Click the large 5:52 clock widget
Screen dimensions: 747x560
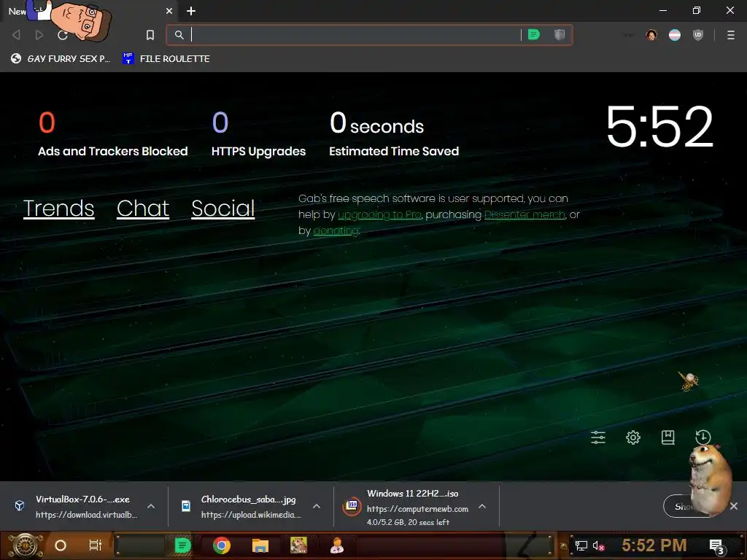659,127
